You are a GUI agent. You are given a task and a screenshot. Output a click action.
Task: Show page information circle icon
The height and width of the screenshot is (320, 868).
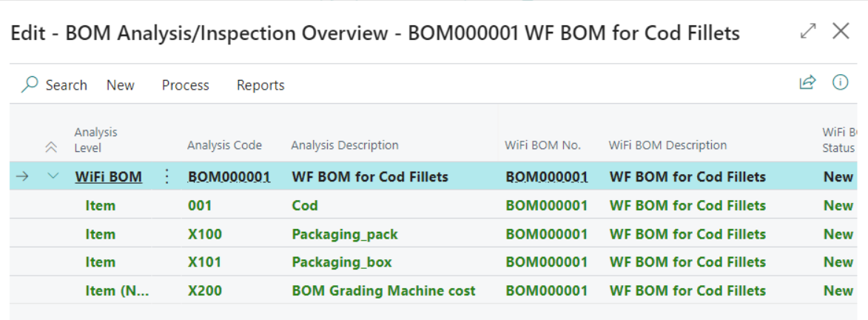pos(841,82)
